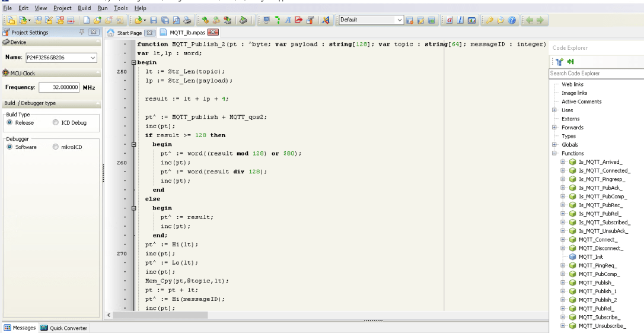Click the green back arrow icon
644x333 pixels.
[530, 20]
